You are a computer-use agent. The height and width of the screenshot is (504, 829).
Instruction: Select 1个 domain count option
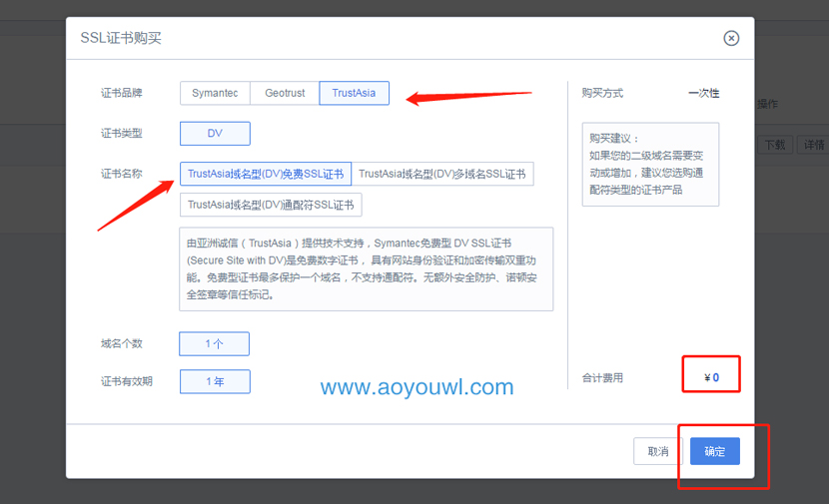point(214,344)
